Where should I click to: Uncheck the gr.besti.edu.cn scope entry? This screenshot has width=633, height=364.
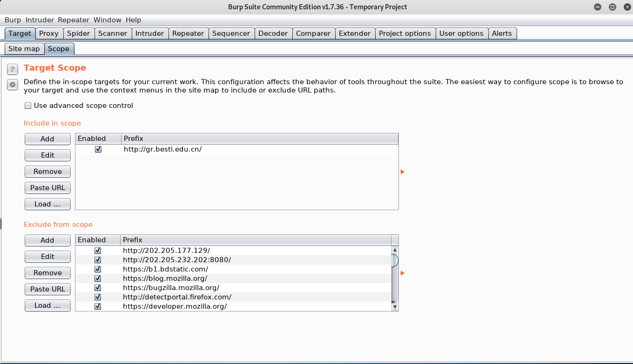pos(98,149)
